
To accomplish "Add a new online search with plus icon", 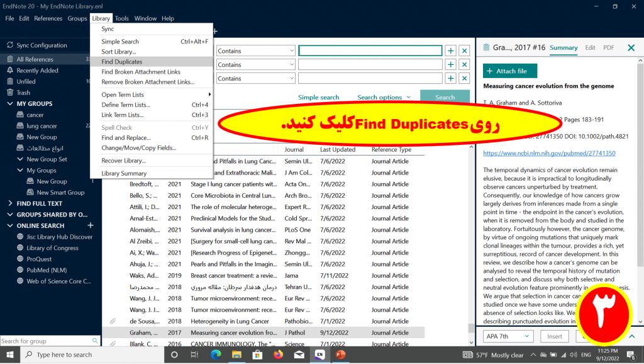I will [91, 225].
